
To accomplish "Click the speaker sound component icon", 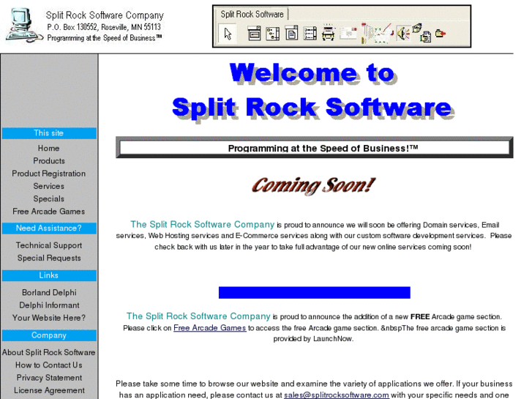I will click(x=403, y=34).
